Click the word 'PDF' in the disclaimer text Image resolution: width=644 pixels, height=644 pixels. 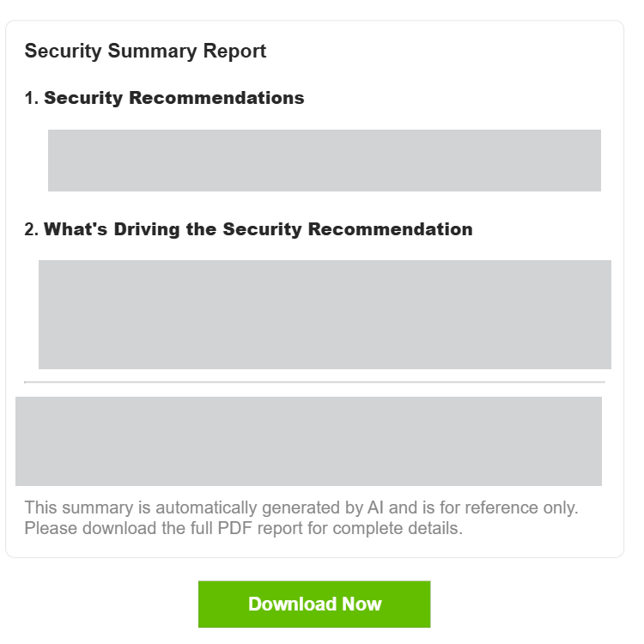point(234,528)
